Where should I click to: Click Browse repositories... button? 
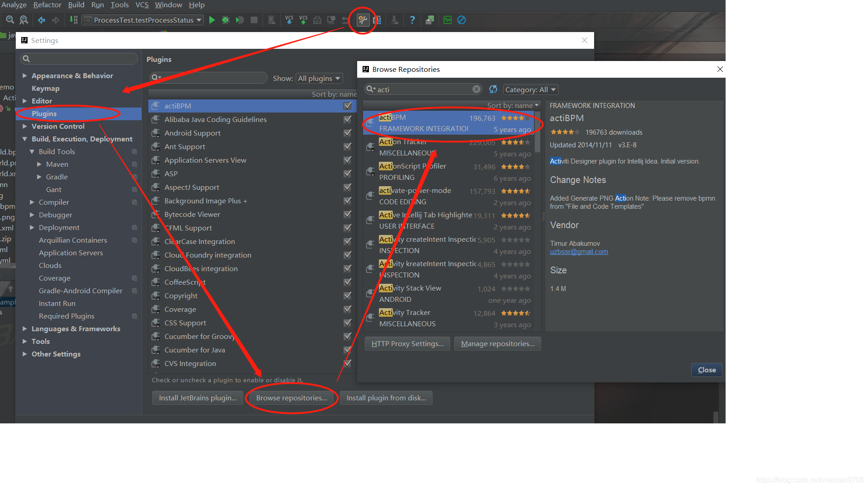tap(292, 398)
